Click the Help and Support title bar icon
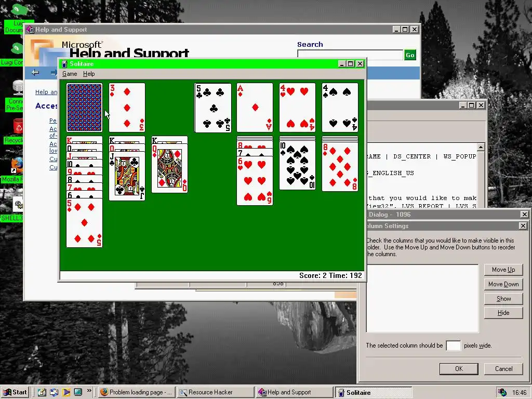 (x=30, y=30)
